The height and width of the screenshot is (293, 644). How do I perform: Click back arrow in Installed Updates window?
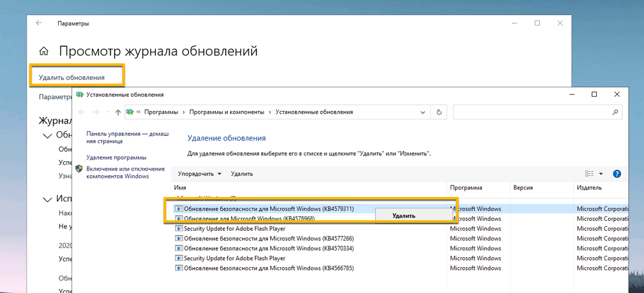[82, 112]
